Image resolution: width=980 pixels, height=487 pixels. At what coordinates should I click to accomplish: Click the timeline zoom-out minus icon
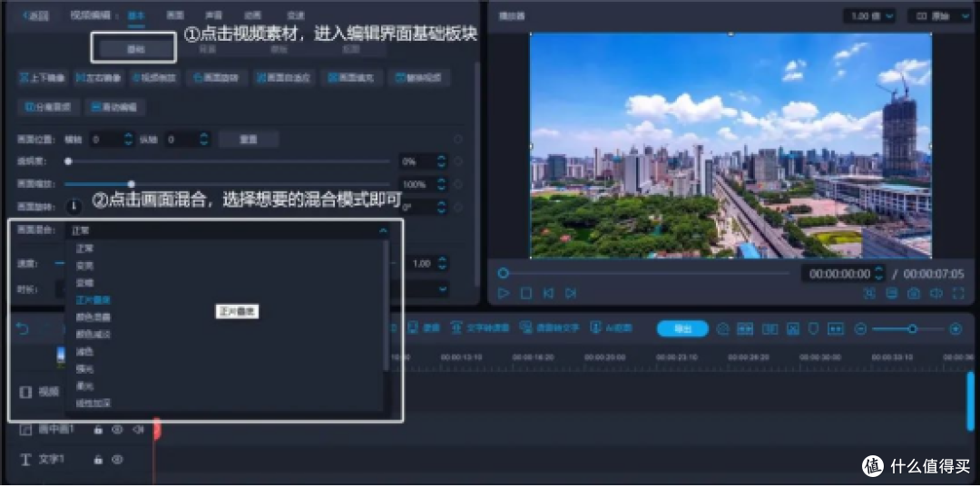coord(860,329)
